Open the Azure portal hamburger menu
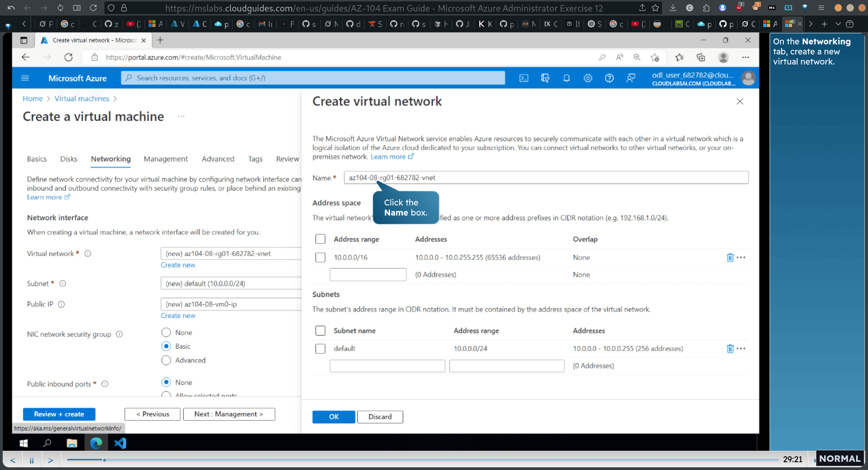Screen dimensions: 868x470 (x=25, y=78)
